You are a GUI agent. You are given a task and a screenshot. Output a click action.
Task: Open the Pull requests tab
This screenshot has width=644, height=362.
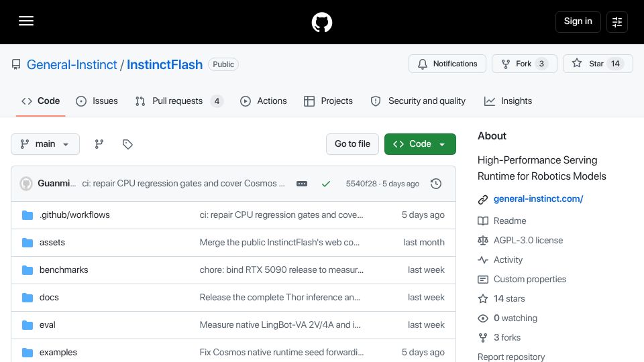(x=179, y=101)
